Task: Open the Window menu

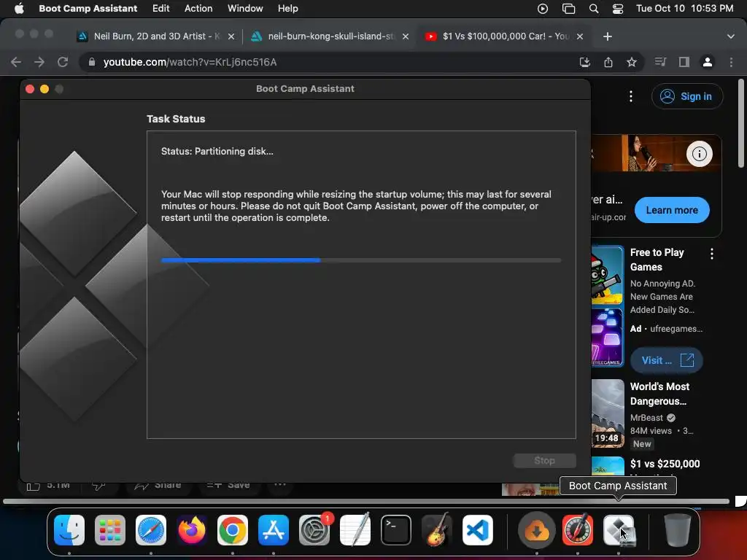Action: [245, 9]
